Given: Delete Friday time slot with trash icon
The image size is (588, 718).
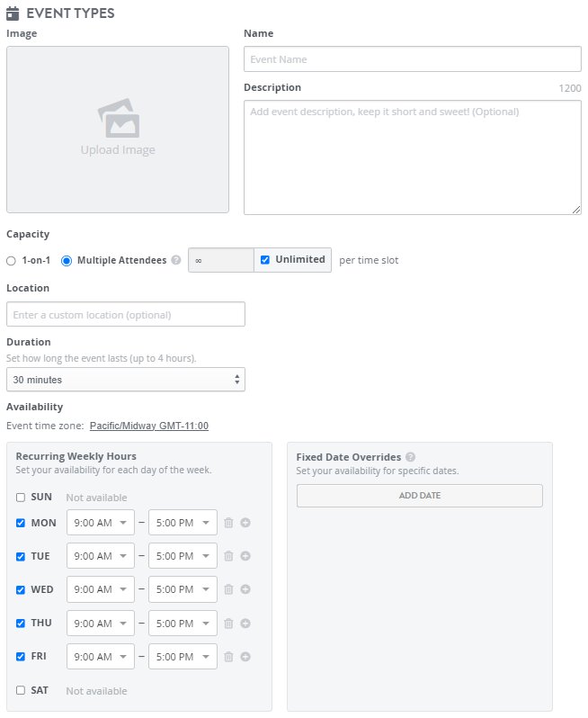Looking at the screenshot, I should coord(228,657).
